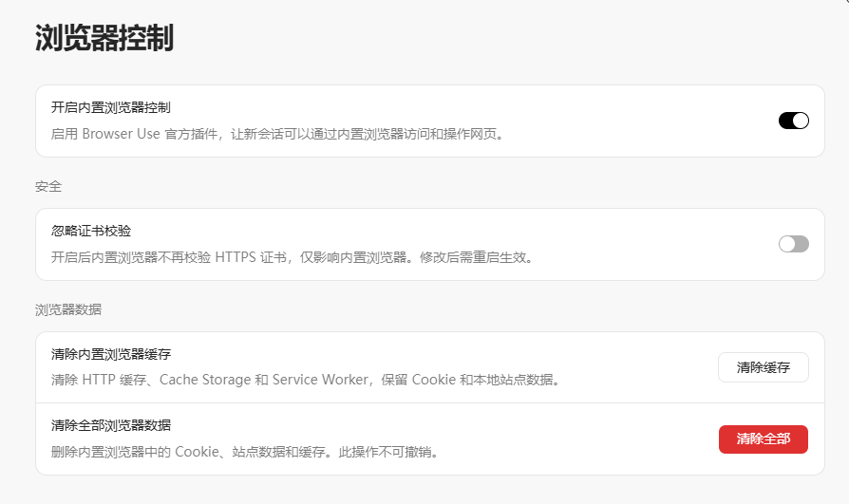Image resolution: width=849 pixels, height=504 pixels.
Task: Click the 浏览器控制 page heading
Action: [104, 38]
